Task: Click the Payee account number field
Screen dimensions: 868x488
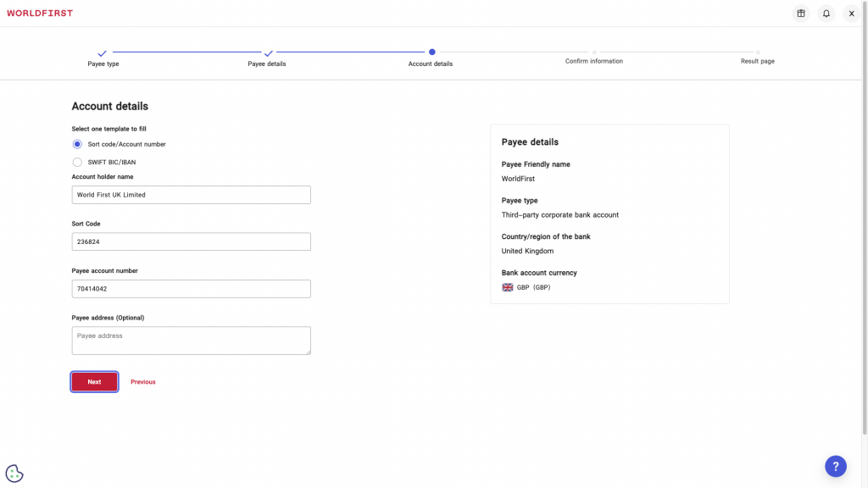Action: pos(191,288)
